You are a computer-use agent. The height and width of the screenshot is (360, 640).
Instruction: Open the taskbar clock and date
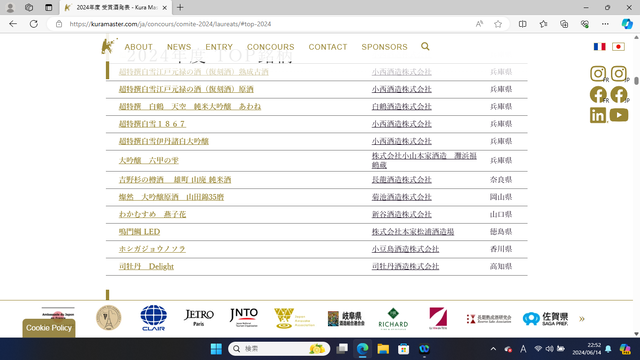pos(587,349)
